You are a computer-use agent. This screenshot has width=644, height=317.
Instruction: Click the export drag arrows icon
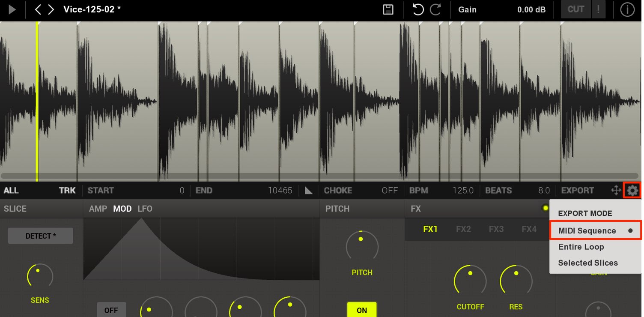(616, 191)
